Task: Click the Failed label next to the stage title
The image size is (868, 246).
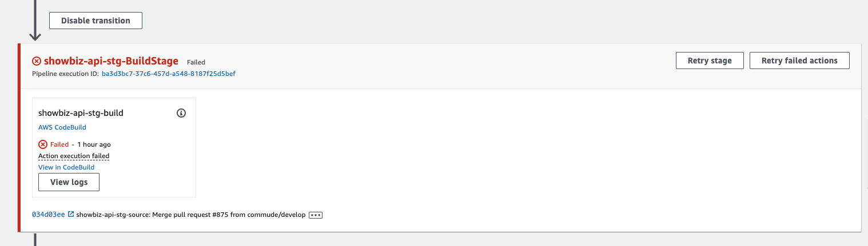Action: 196,62
